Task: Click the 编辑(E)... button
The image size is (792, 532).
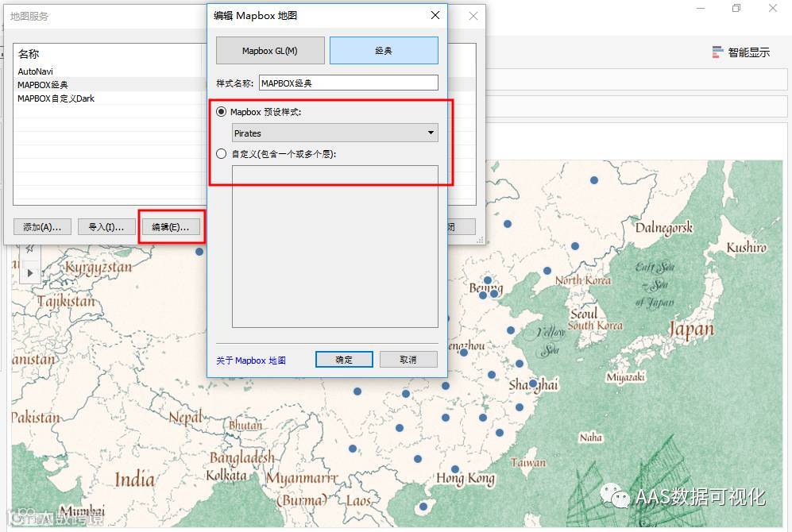Action: (x=171, y=227)
